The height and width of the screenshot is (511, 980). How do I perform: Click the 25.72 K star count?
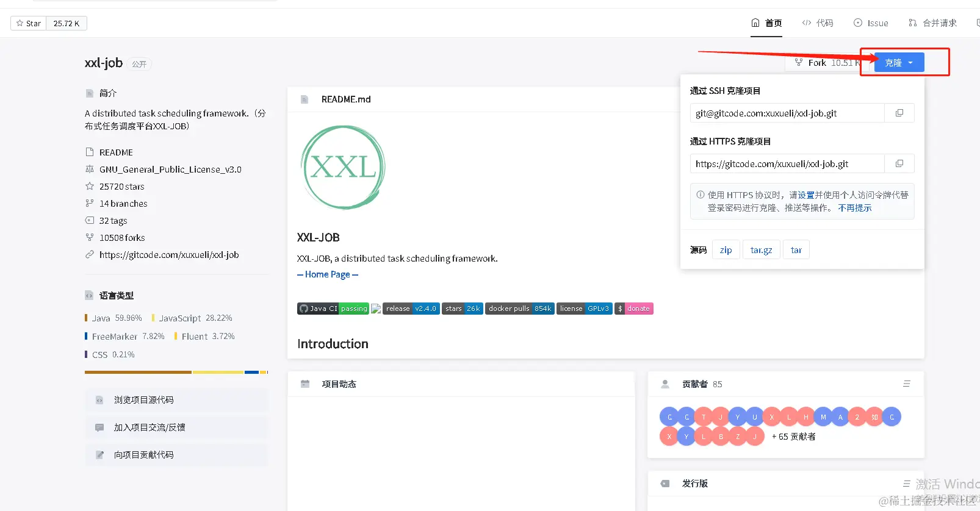[x=67, y=23]
